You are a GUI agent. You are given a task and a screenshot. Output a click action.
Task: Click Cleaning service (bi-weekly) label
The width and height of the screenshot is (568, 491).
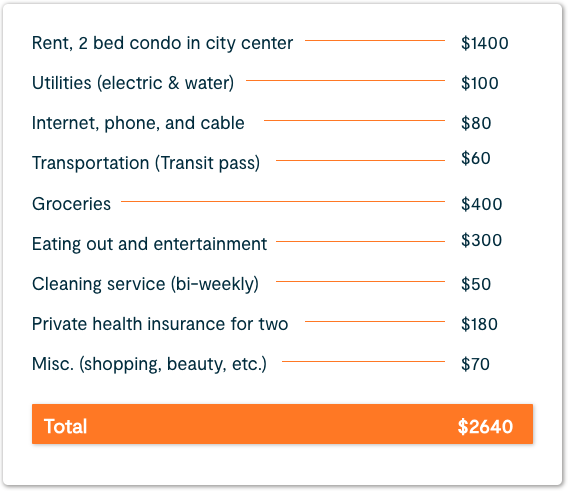click(x=145, y=284)
